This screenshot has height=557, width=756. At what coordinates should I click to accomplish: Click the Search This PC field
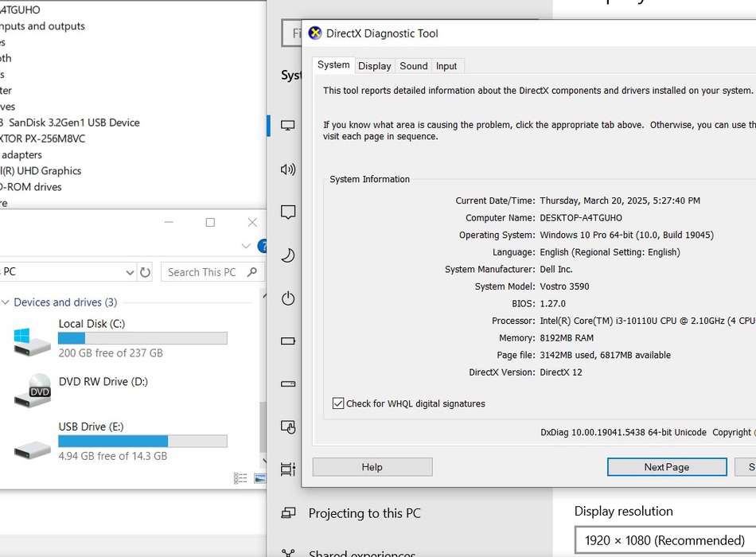203,272
